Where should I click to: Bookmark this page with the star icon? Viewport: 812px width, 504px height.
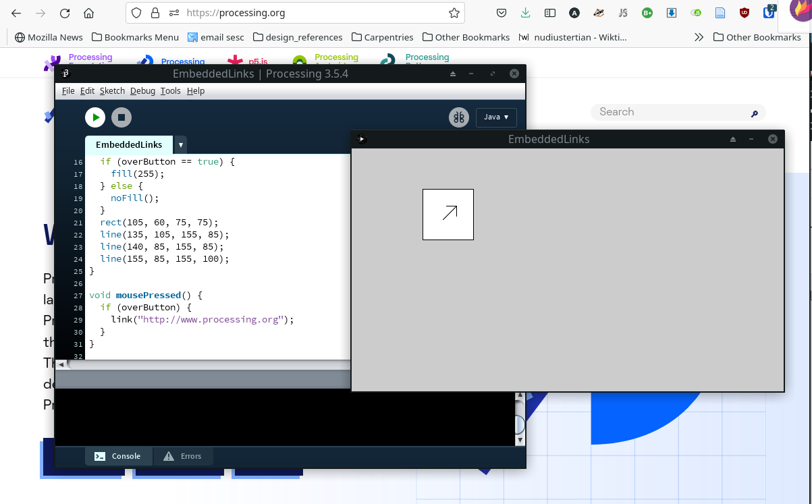click(x=454, y=13)
